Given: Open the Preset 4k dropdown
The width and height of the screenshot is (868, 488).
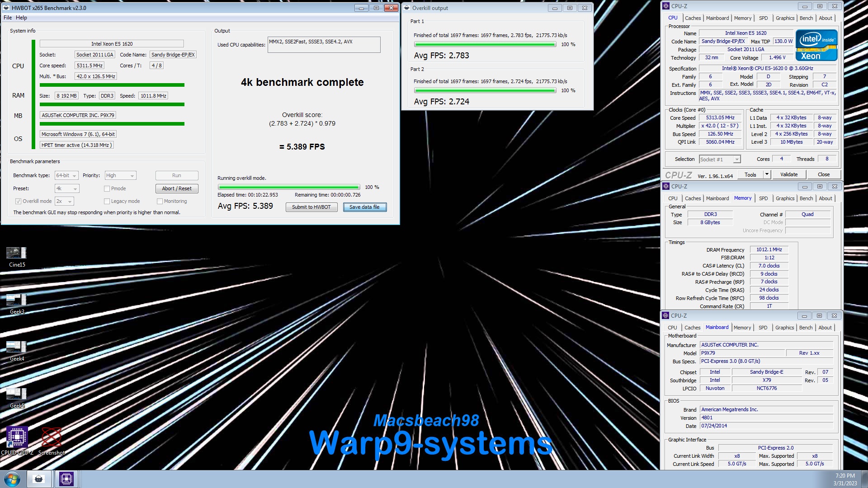Looking at the screenshot, I should 67,188.
